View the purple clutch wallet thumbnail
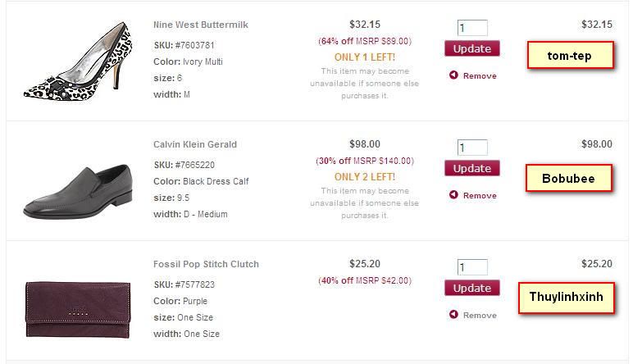The image size is (633, 364). (x=78, y=309)
